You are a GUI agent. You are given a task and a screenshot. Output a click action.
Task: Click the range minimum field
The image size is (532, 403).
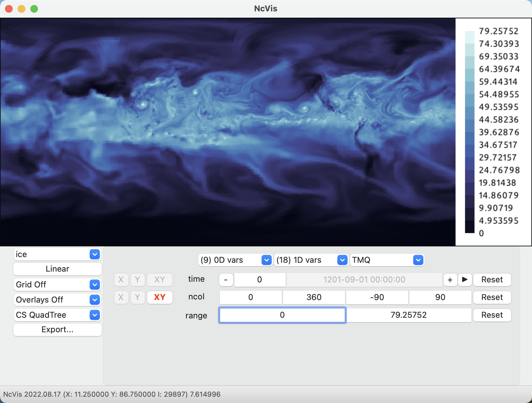[x=282, y=315]
